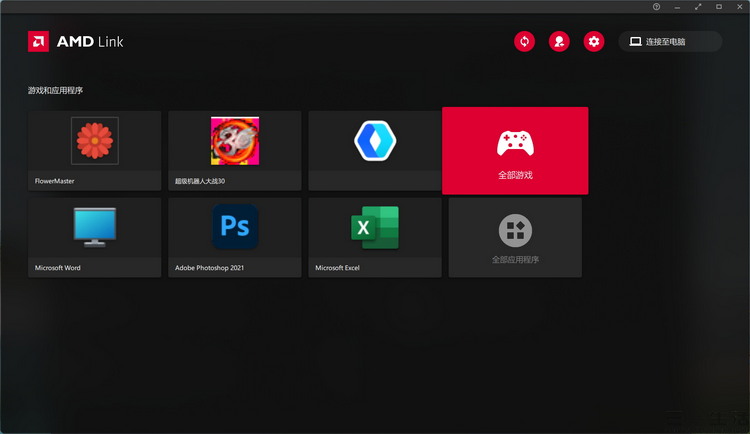This screenshot has width=750, height=434.
Task: Minimize the AMD Link window
Action: (677, 7)
